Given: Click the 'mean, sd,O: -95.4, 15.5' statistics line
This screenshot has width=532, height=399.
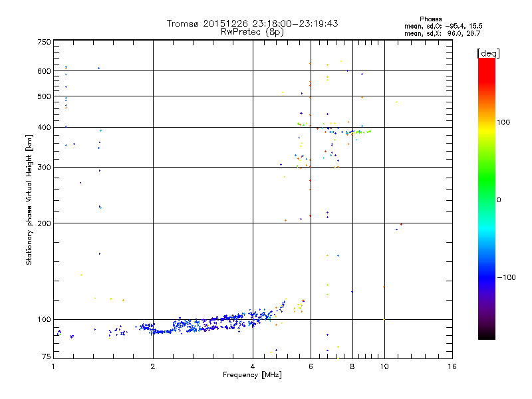Looking at the screenshot, I should tap(444, 26).
